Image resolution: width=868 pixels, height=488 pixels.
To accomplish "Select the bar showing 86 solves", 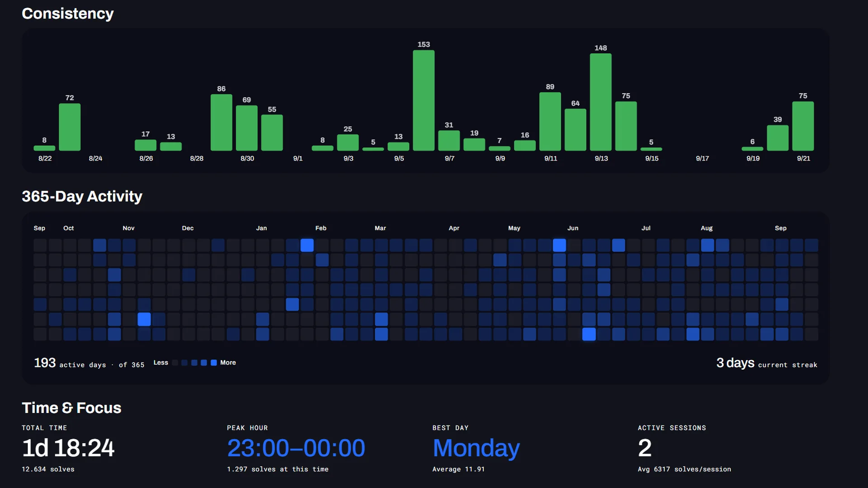I will (x=222, y=122).
